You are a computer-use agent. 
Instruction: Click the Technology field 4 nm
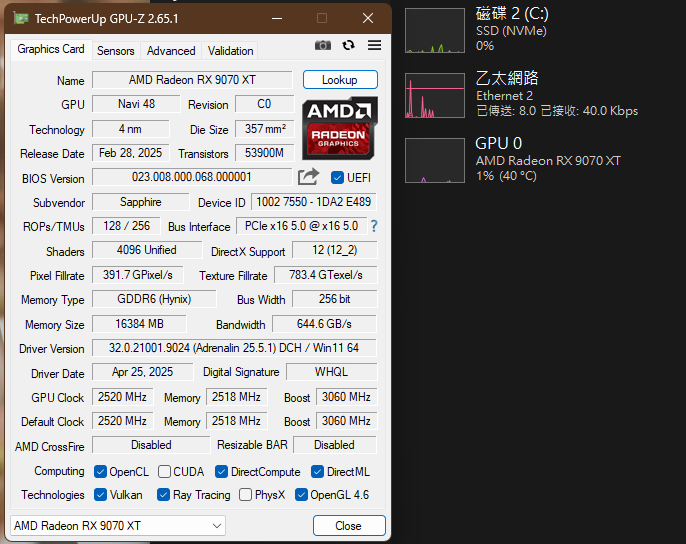130,129
